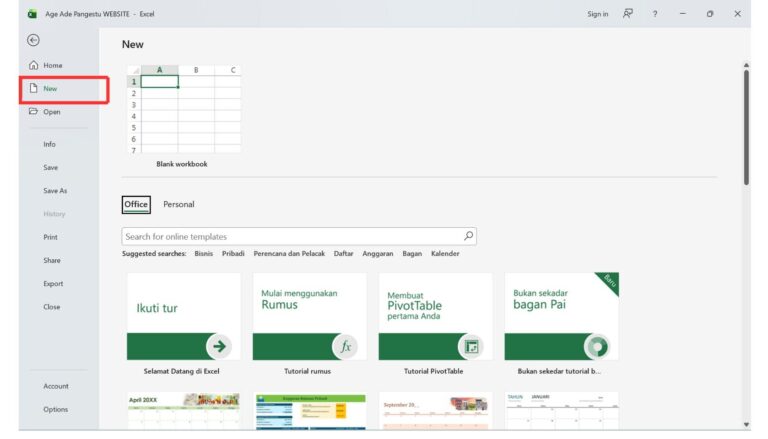The width and height of the screenshot is (768, 439).
Task: Switch to the Office templates tab
Action: point(136,204)
